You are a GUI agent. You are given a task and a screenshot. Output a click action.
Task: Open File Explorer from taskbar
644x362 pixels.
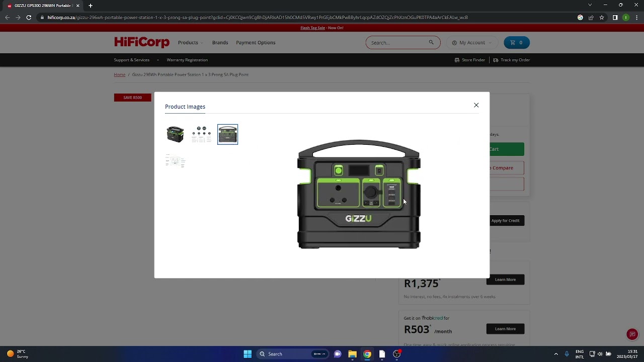tap(352, 354)
